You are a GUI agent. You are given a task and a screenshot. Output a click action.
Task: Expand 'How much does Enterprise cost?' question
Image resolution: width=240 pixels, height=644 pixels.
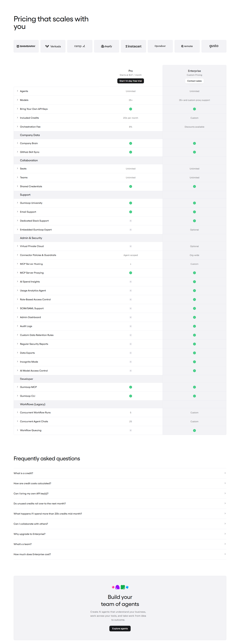[x=120, y=554]
